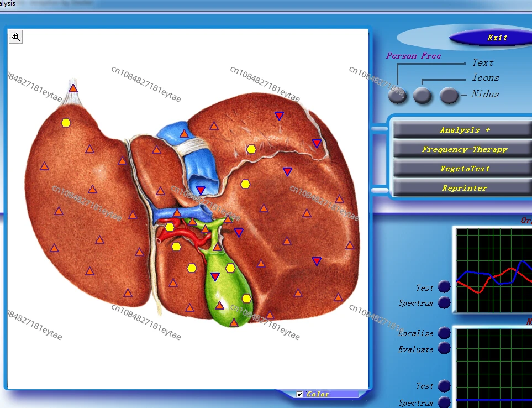Screen dimensions: 532x408
Task: Select the red inverted triangle at the vena cava opening
Action: click(201, 190)
